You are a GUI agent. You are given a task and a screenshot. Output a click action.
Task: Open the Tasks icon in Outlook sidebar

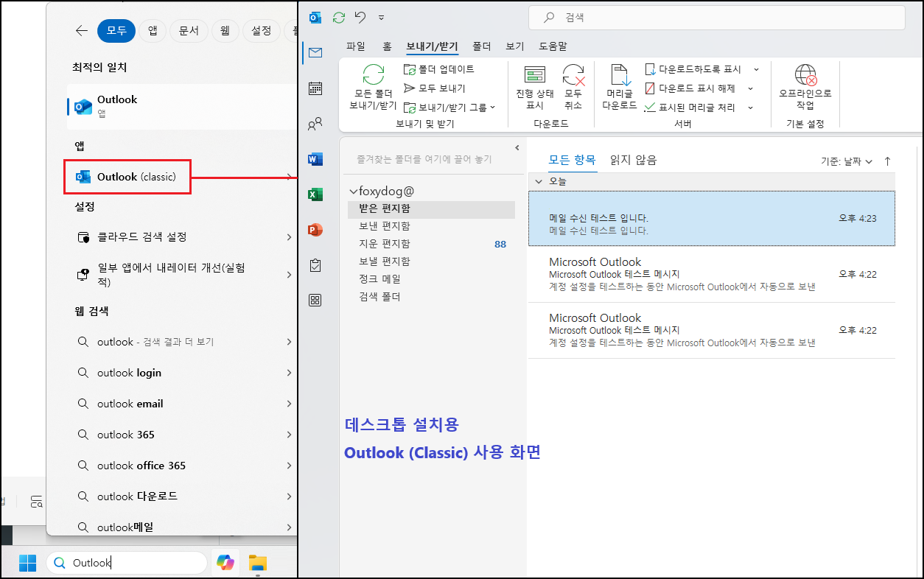pyautogui.click(x=315, y=265)
